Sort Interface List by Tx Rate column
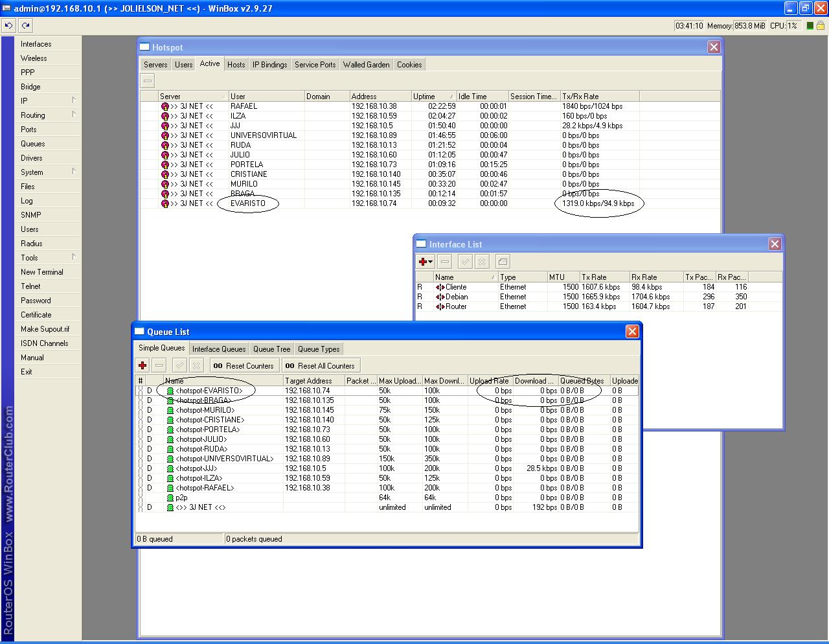The image size is (829, 644). pyautogui.click(x=604, y=277)
